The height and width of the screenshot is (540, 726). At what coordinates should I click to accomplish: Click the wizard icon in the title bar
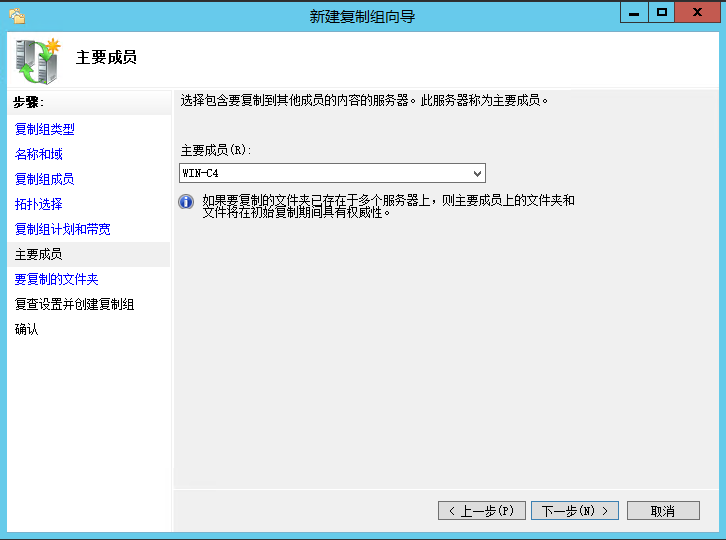coord(17,16)
